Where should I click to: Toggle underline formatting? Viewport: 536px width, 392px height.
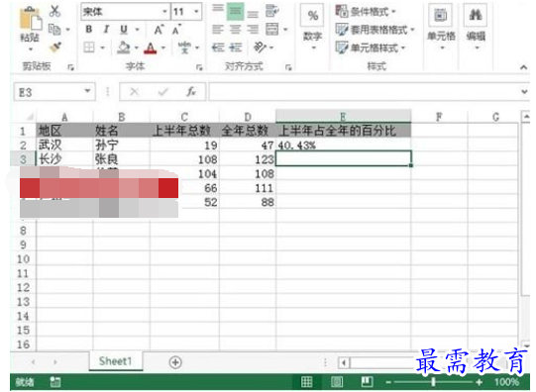pyautogui.click(x=124, y=30)
